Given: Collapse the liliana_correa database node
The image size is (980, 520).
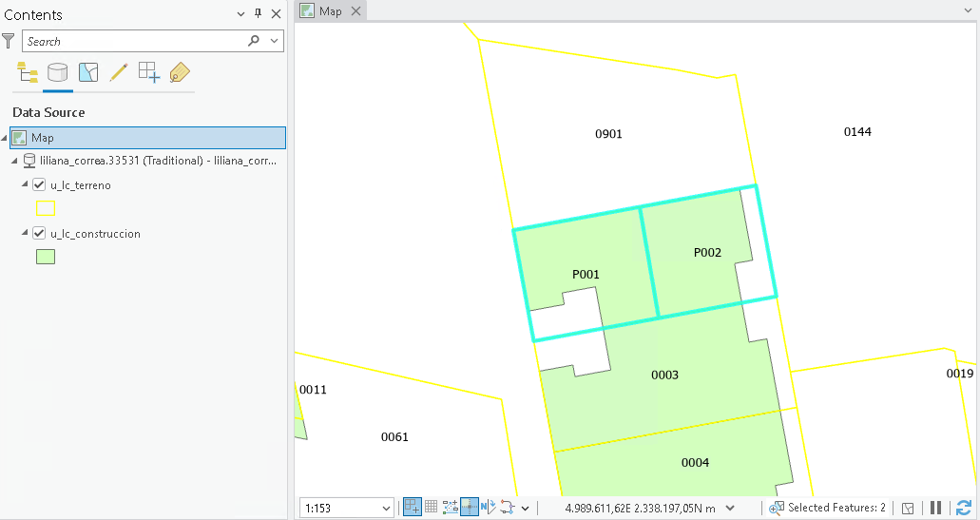Looking at the screenshot, I should (x=14, y=161).
